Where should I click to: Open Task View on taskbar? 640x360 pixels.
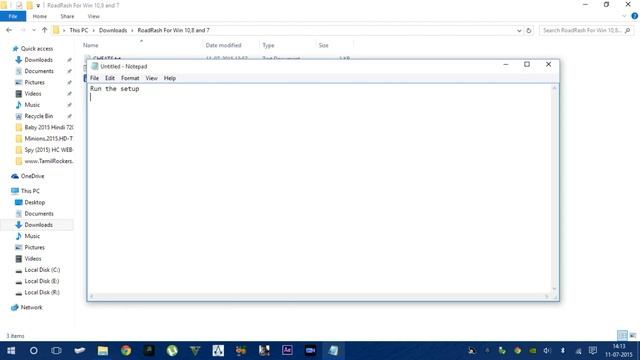coord(56,351)
